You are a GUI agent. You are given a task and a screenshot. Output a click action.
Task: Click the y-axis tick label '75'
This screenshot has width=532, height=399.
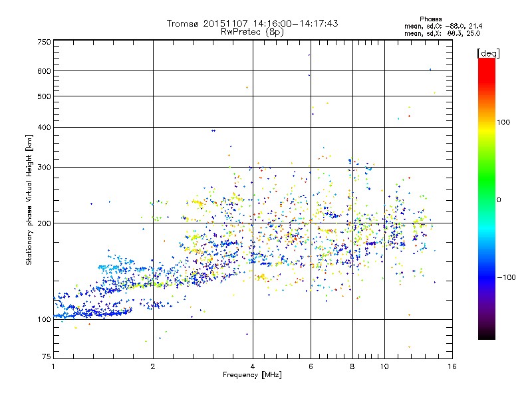point(47,356)
